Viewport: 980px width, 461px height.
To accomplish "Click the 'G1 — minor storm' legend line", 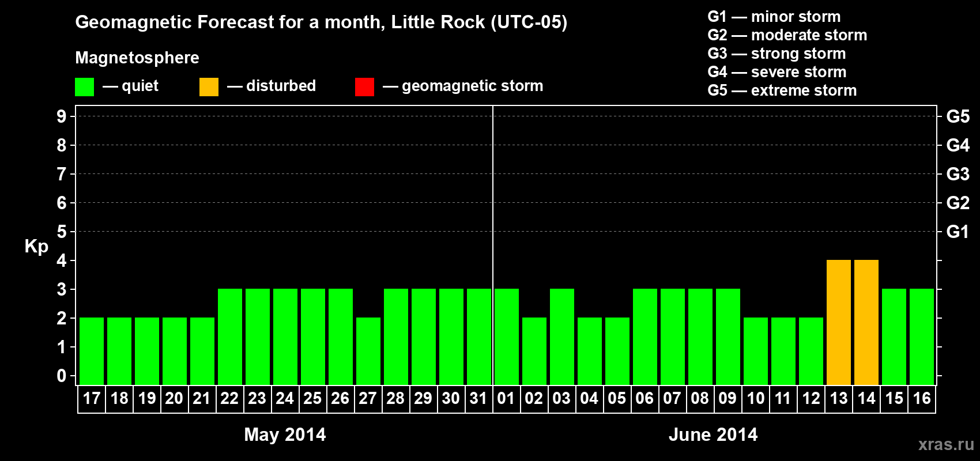I will pos(774,17).
